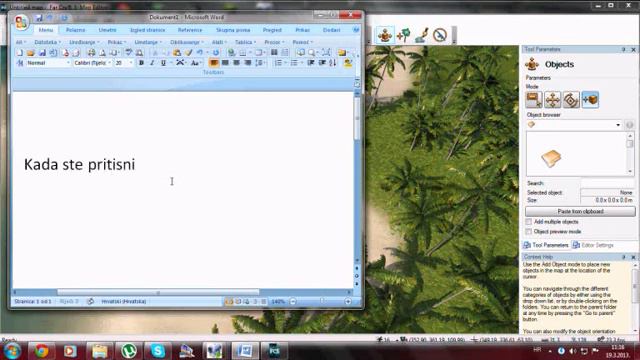The image size is (640, 360).
Task: Click the New document icon in Word toolbar
Action: tap(20, 53)
